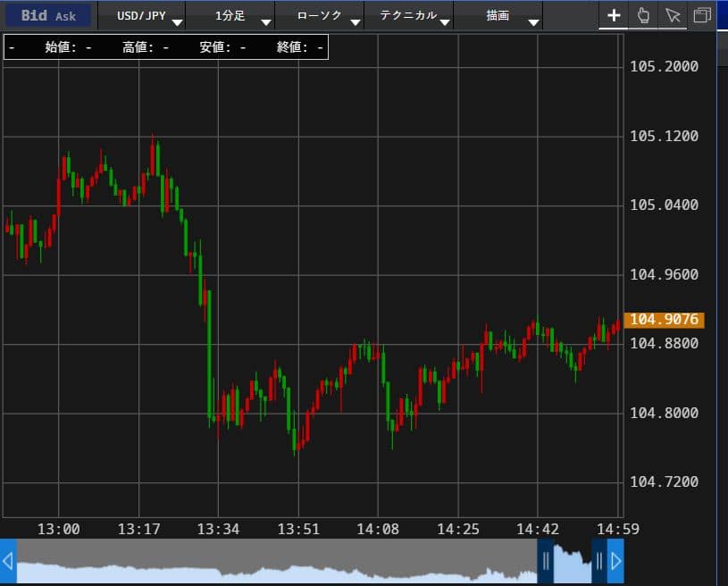Select the arrow pointer tool
The image size is (728, 586).
(x=673, y=15)
